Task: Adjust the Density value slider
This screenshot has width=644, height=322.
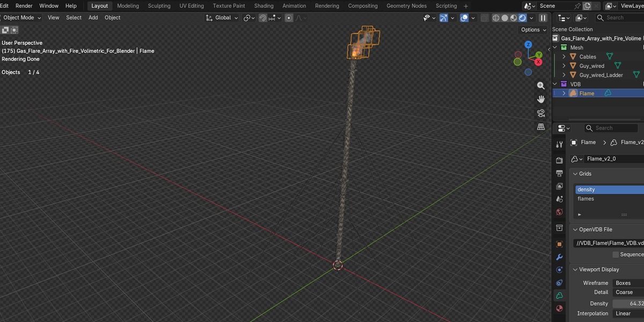Action: [x=628, y=303]
